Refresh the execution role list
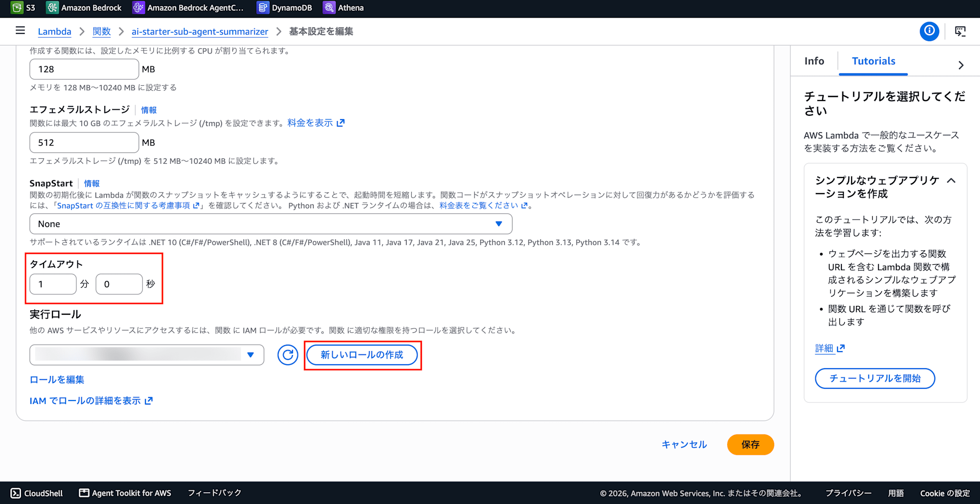This screenshot has height=504, width=980. (x=288, y=355)
